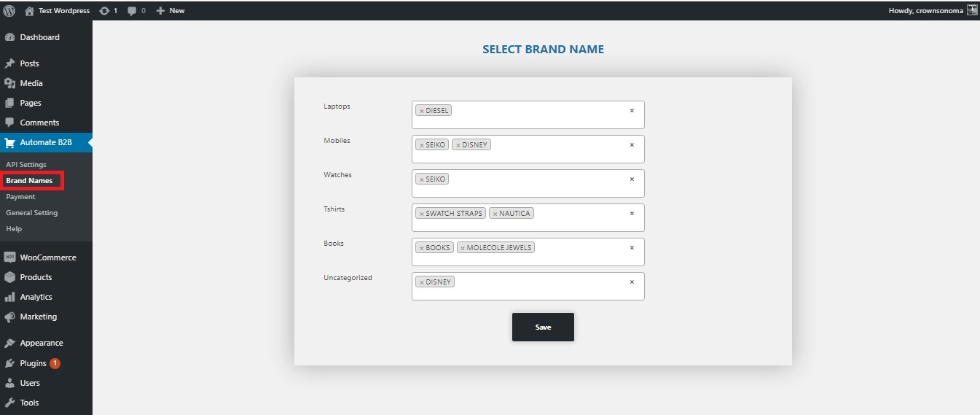This screenshot has height=415, width=980.
Task: Open the Laptops brand select box
Action: tap(528, 115)
